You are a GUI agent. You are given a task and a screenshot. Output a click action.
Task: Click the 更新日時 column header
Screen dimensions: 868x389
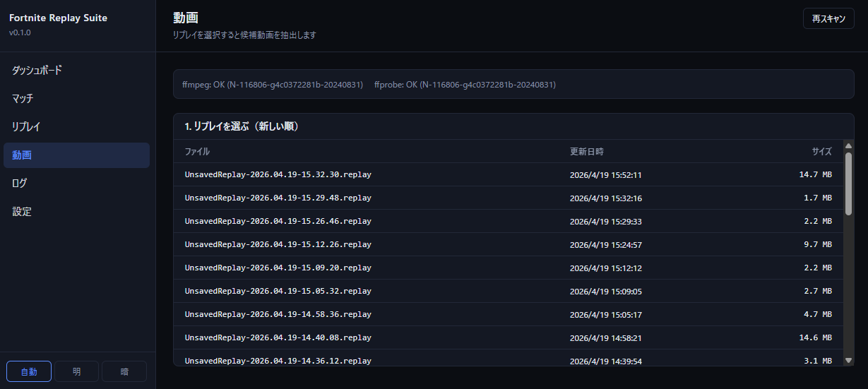tap(586, 152)
